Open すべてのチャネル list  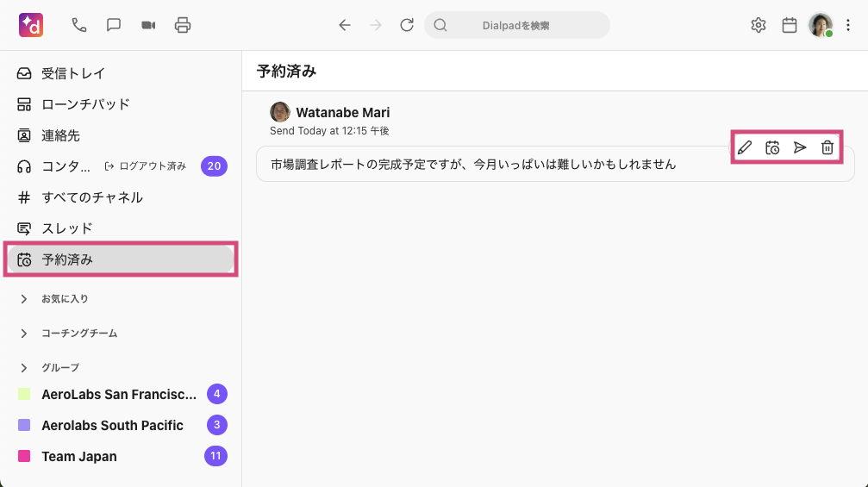tap(92, 197)
